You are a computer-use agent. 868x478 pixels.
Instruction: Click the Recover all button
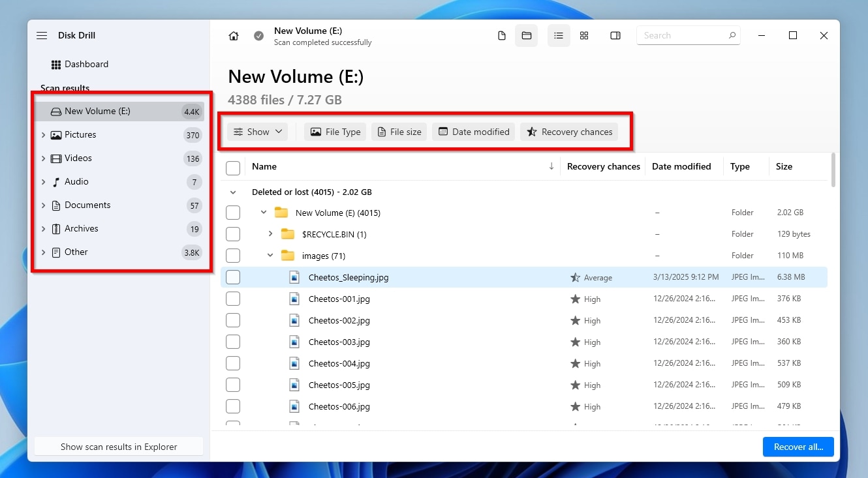[798, 447]
